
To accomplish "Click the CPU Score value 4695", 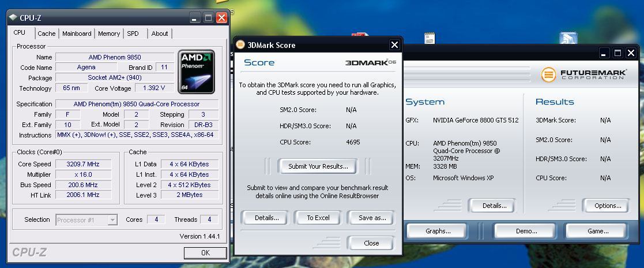I will [x=353, y=143].
